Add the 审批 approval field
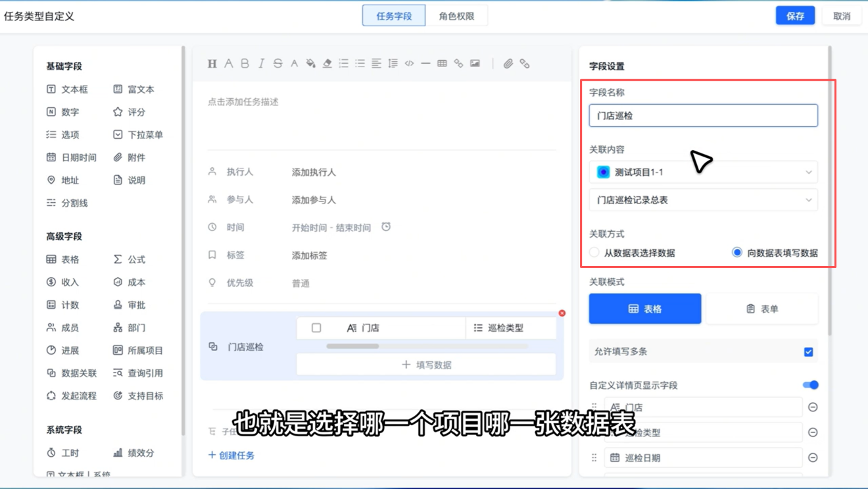 [x=129, y=305]
